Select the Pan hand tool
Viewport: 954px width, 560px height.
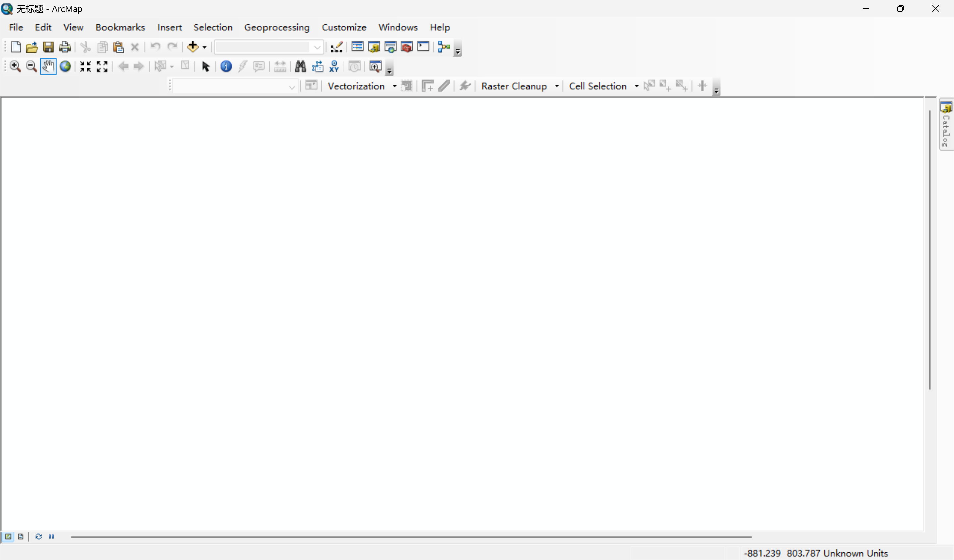click(48, 67)
